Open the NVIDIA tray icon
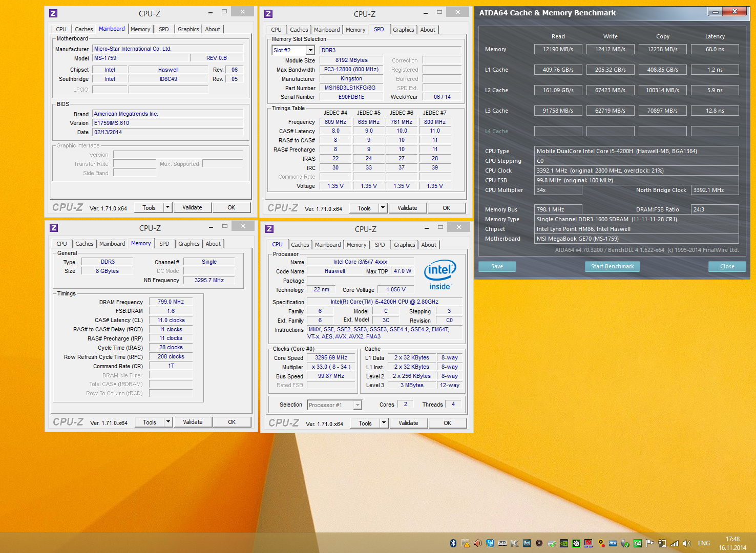 click(x=564, y=543)
